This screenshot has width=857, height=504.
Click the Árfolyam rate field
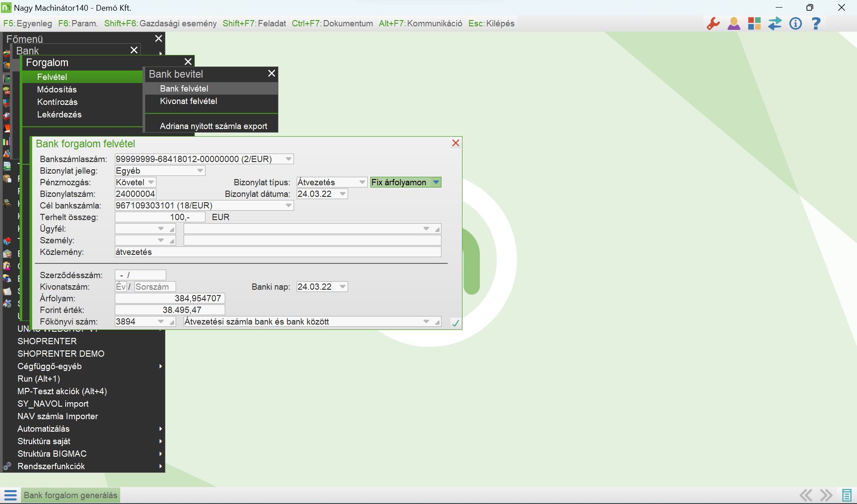(170, 298)
